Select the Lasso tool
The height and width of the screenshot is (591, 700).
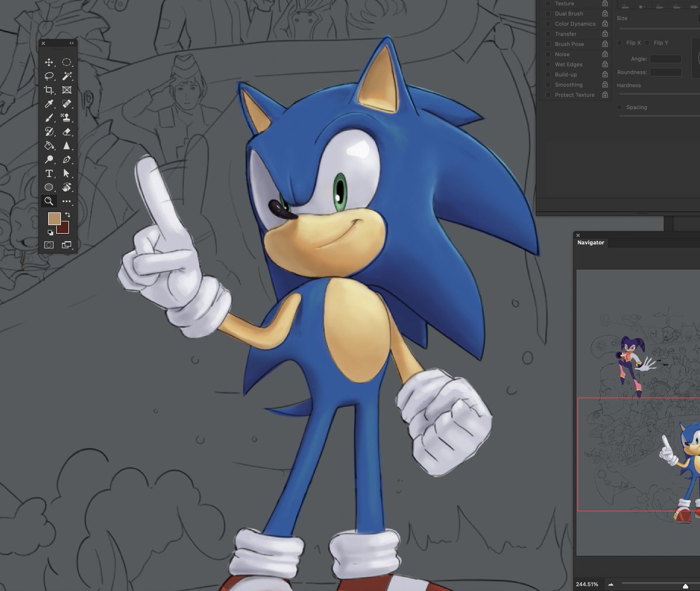(x=49, y=76)
